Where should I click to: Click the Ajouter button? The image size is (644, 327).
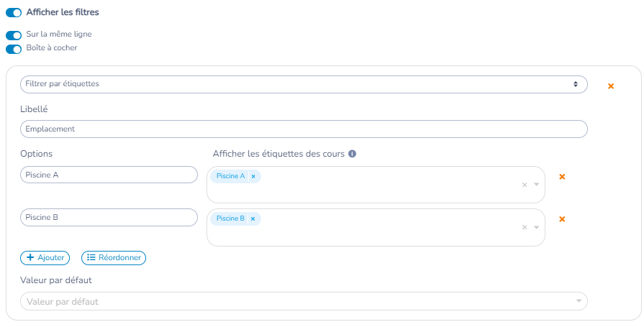[45, 258]
